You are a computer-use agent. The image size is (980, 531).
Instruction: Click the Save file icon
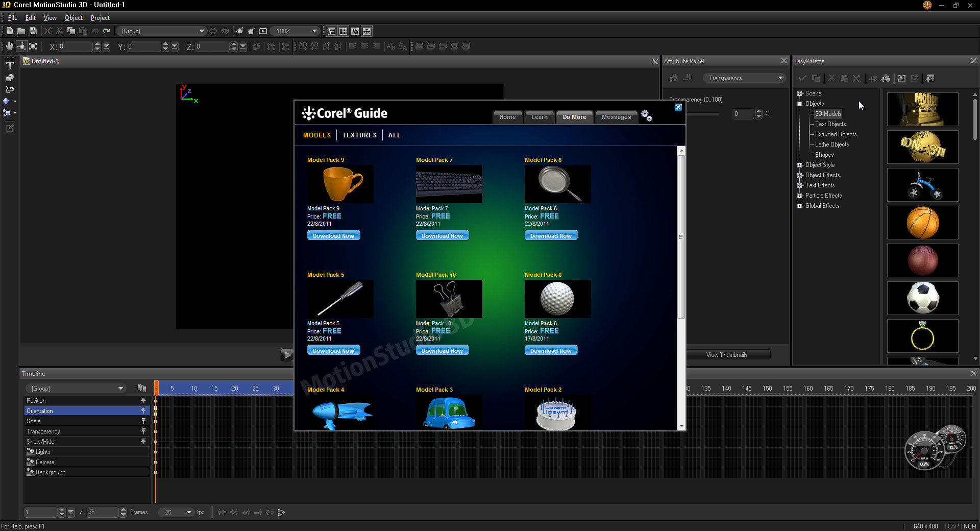pos(33,31)
